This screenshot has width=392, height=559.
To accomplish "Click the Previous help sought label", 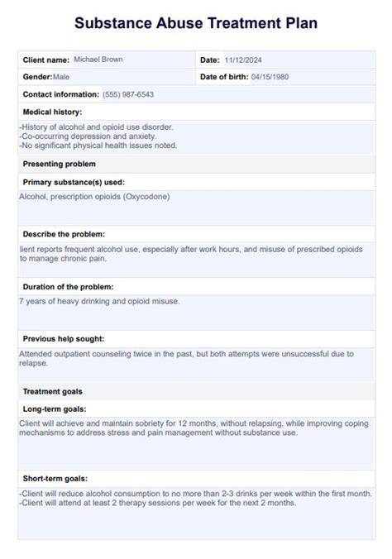I will click(x=64, y=339).
